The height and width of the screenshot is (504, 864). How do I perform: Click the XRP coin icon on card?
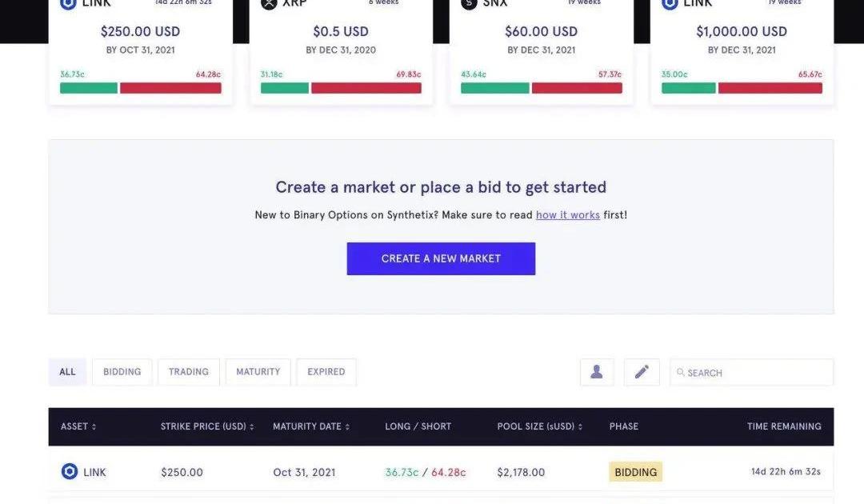coord(269,4)
